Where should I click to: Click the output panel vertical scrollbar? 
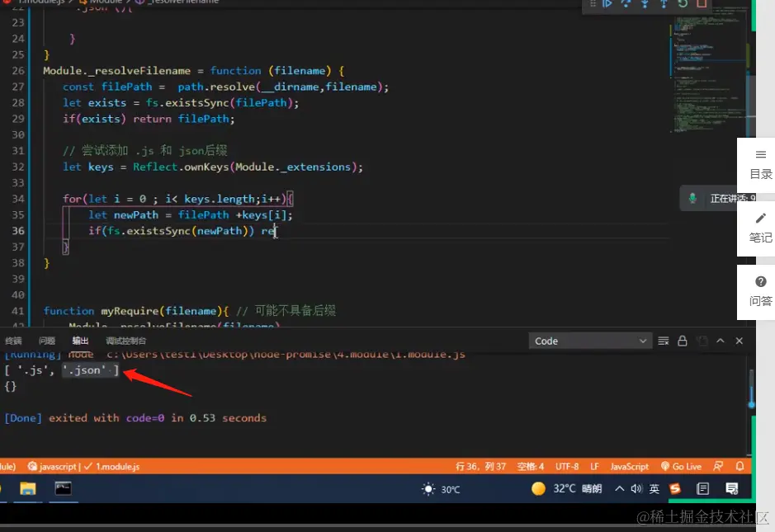[x=751, y=388]
